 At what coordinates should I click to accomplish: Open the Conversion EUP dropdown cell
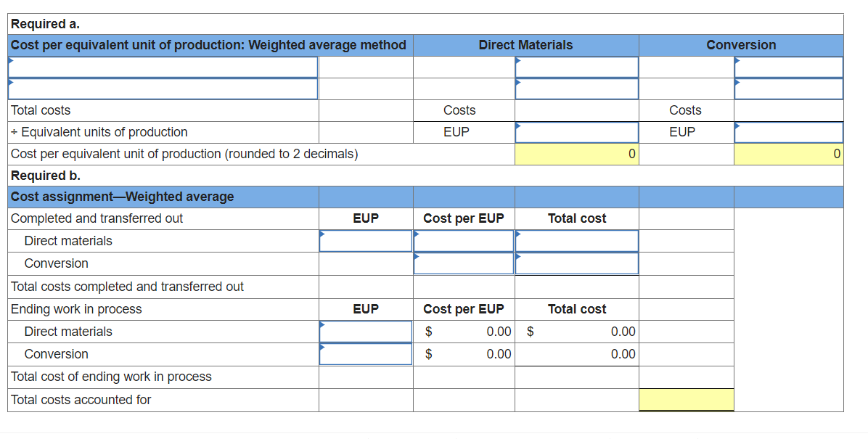[787, 132]
